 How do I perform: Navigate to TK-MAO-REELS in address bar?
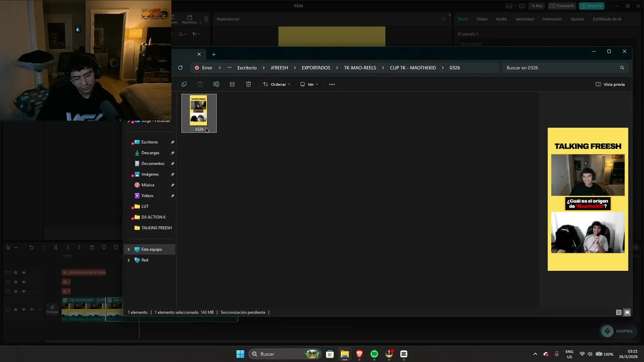[x=360, y=68]
